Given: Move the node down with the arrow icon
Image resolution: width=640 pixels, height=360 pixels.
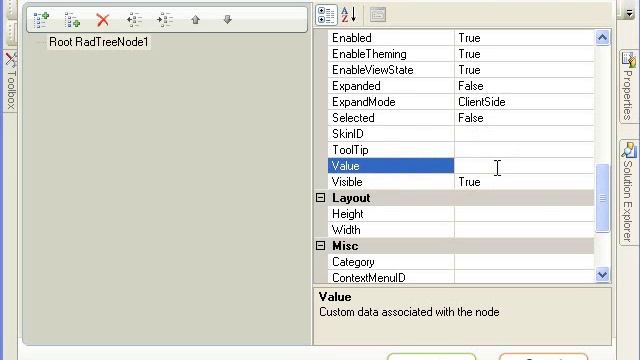Looking at the screenshot, I should [x=227, y=19].
